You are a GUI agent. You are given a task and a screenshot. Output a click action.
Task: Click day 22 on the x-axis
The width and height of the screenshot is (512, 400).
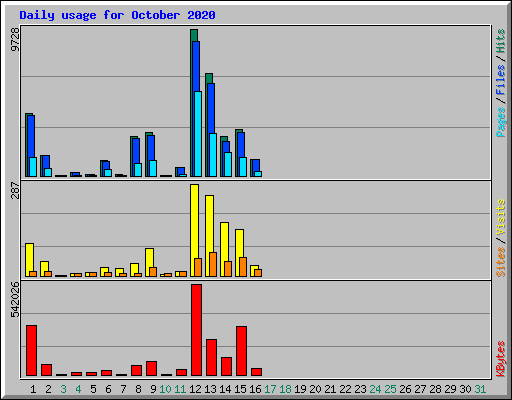pos(345,389)
